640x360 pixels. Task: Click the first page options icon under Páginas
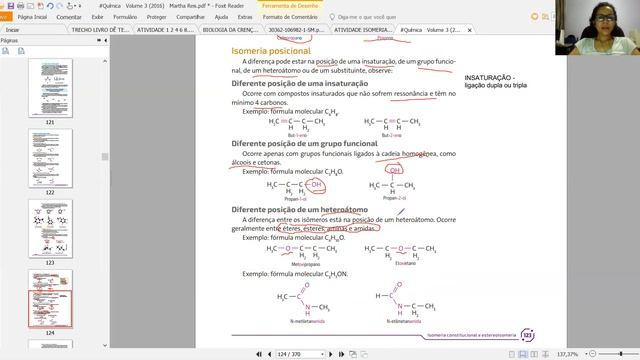(6, 51)
